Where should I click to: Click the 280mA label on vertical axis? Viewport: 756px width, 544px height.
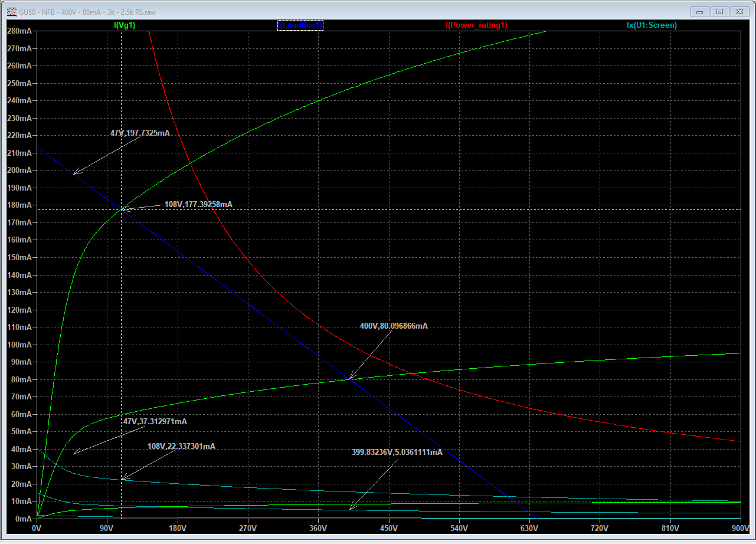pyautogui.click(x=19, y=31)
